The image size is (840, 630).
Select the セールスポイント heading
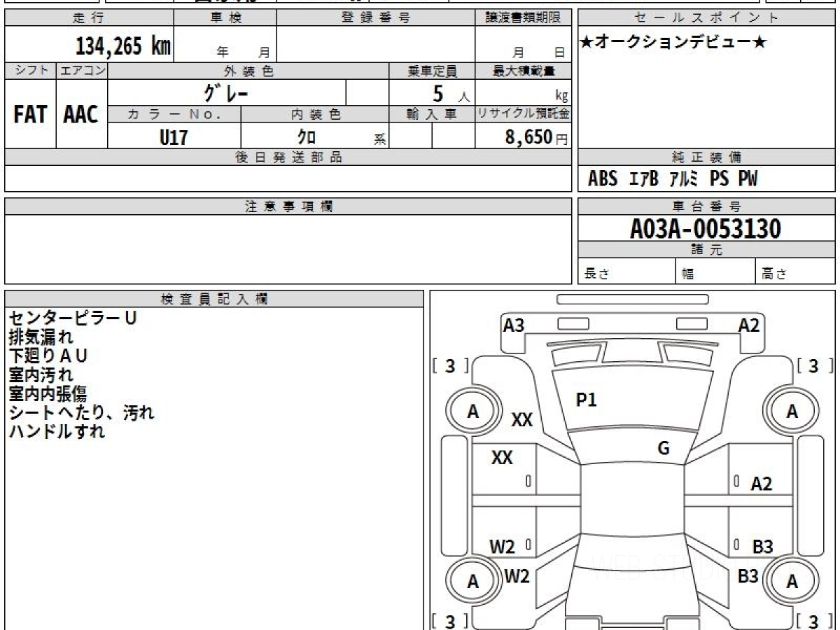707,18
